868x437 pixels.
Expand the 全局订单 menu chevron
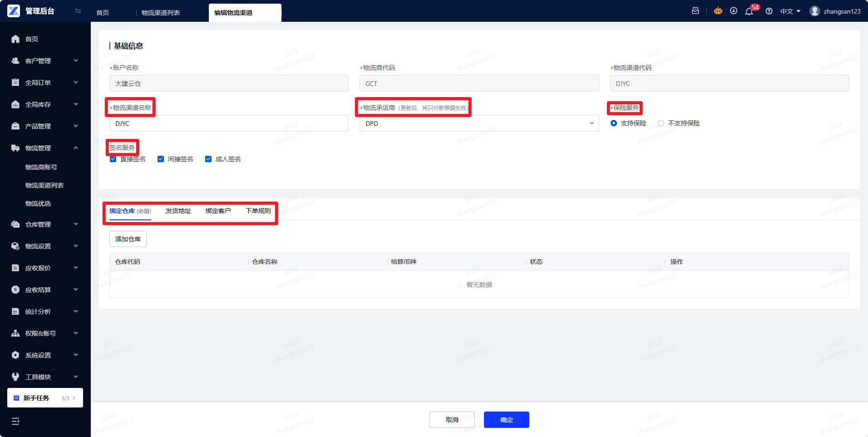76,82
